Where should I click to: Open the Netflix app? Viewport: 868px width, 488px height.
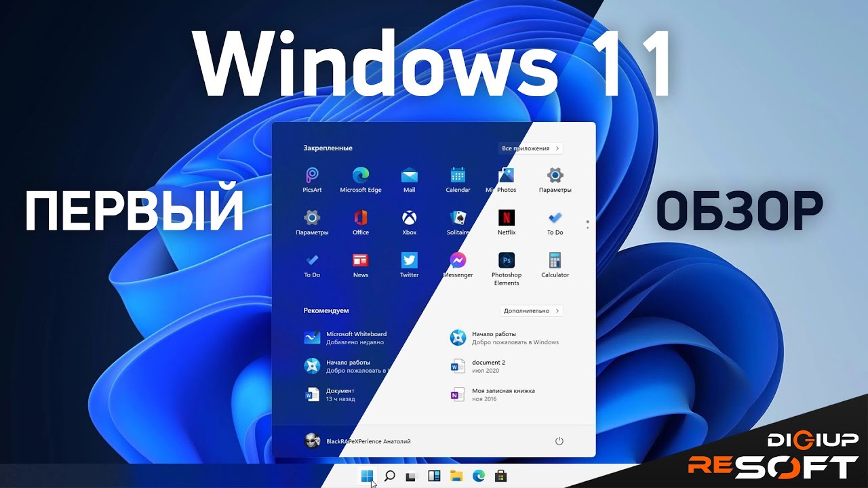point(506,222)
